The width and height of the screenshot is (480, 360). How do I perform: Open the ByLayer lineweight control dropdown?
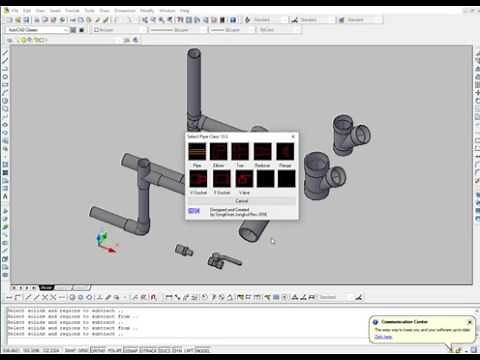tap(232, 30)
